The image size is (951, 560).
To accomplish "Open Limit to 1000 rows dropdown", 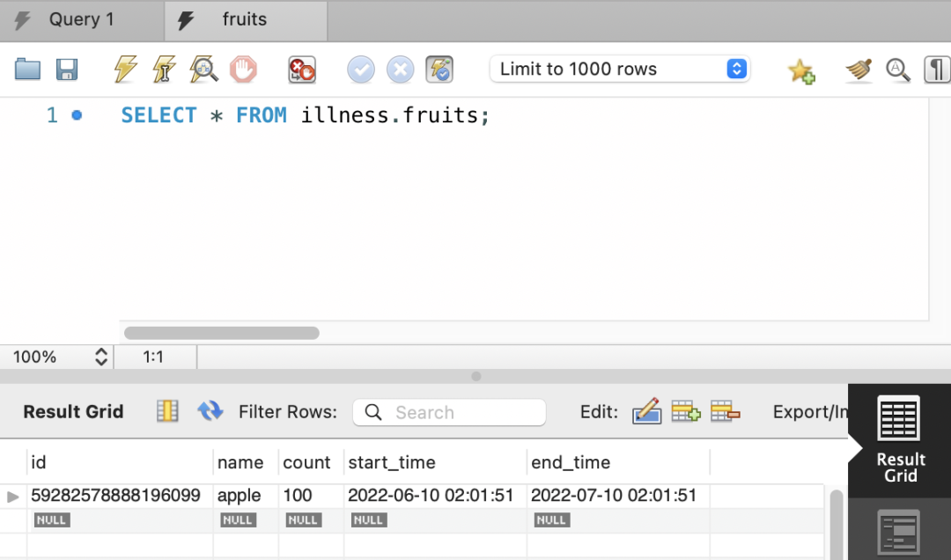I will (620, 69).
